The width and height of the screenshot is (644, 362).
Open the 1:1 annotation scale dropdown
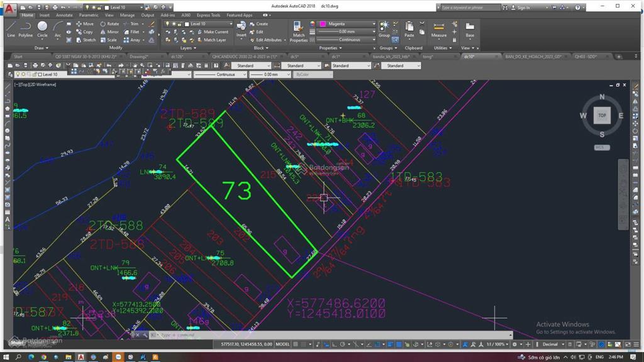click(499, 344)
